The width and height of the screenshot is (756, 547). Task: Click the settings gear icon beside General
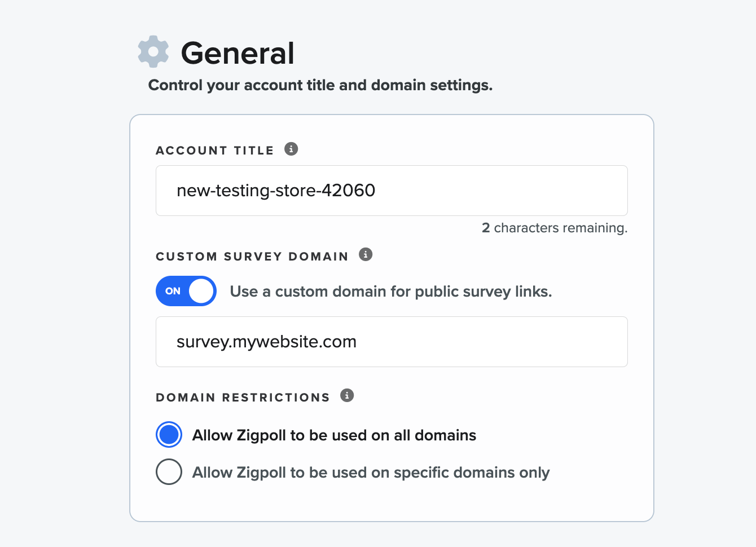tap(152, 51)
